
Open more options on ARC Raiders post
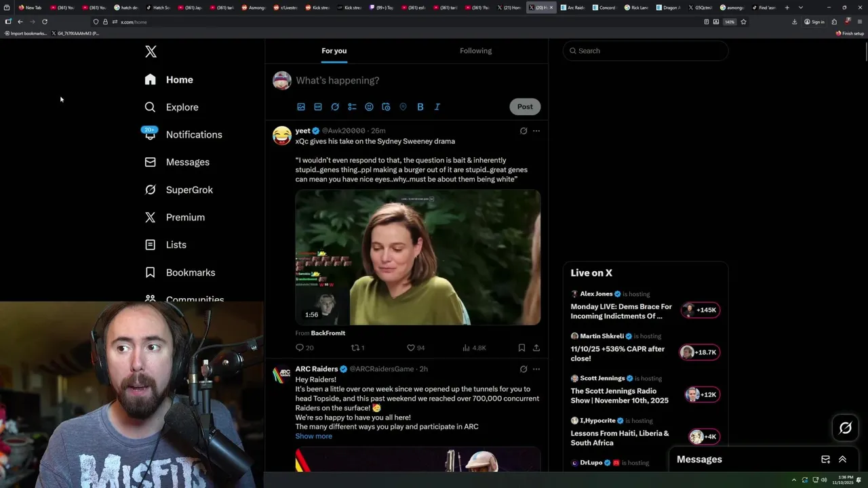[536, 369]
